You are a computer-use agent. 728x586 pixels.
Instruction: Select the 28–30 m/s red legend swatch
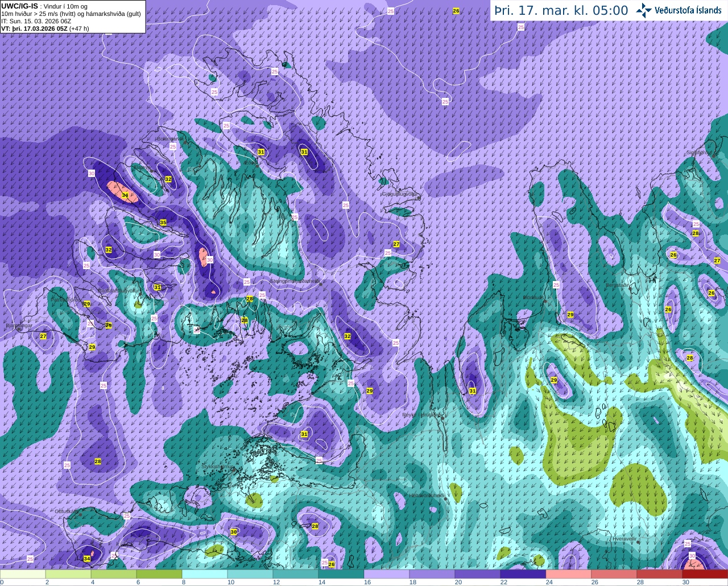[660, 574]
